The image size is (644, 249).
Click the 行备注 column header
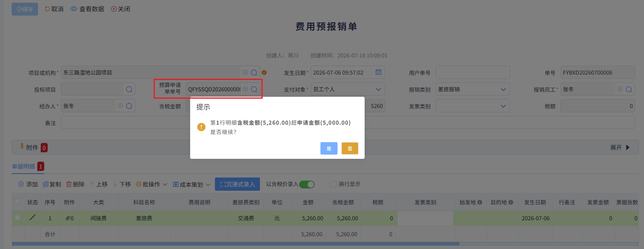point(567,202)
